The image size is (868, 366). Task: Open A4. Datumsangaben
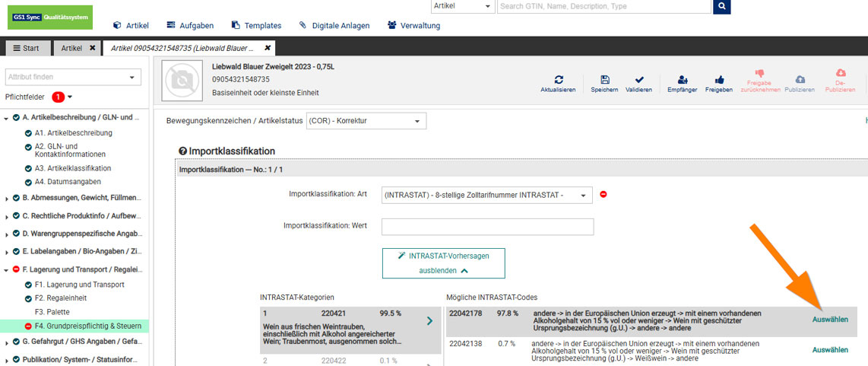[x=68, y=181]
